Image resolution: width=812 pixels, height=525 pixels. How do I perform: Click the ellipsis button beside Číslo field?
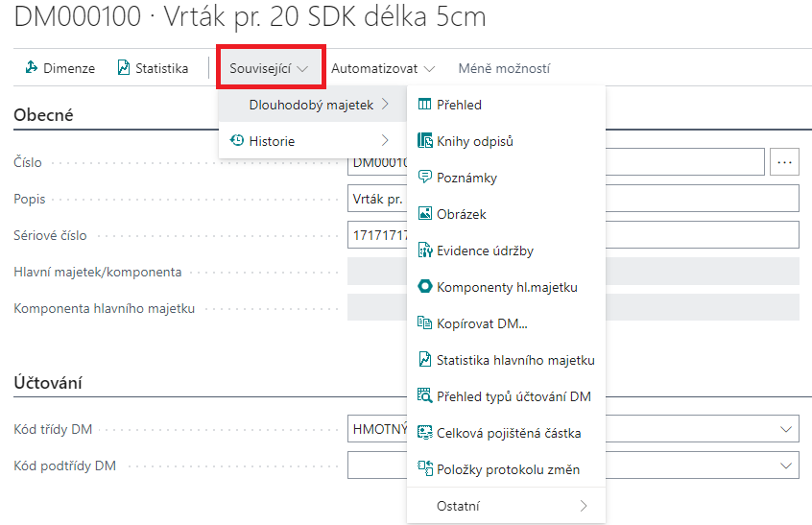[x=784, y=162]
